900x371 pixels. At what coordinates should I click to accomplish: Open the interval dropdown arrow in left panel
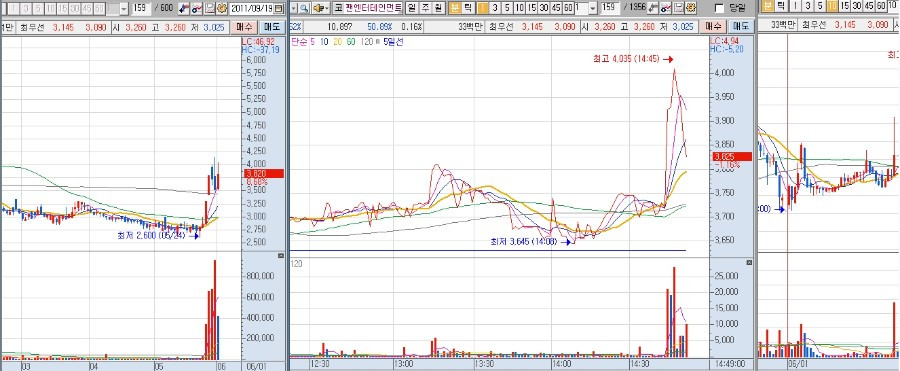coord(123,9)
